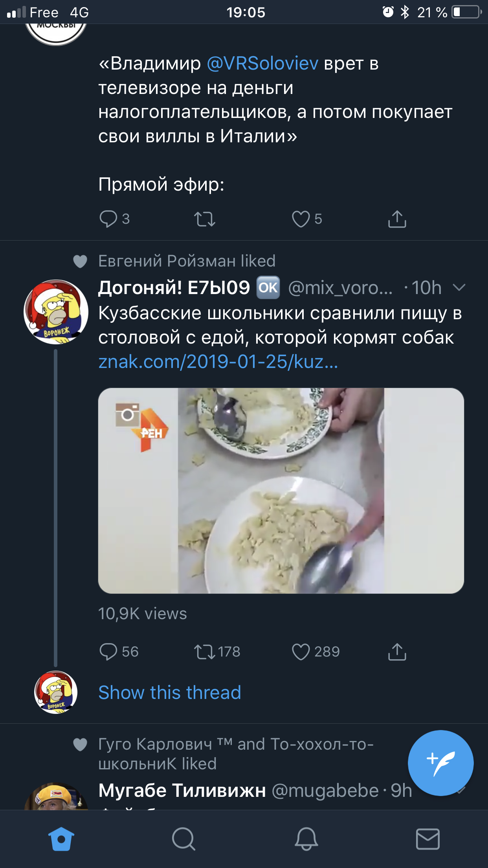This screenshot has height=868, width=488.
Task: Open Догоняй! Homer avatar profile
Action: (56, 312)
